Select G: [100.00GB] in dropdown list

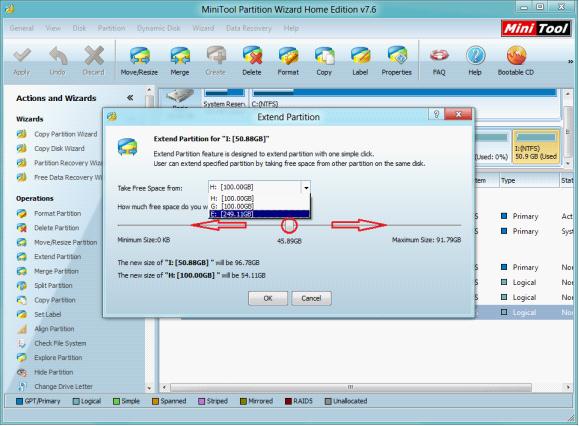coord(259,206)
